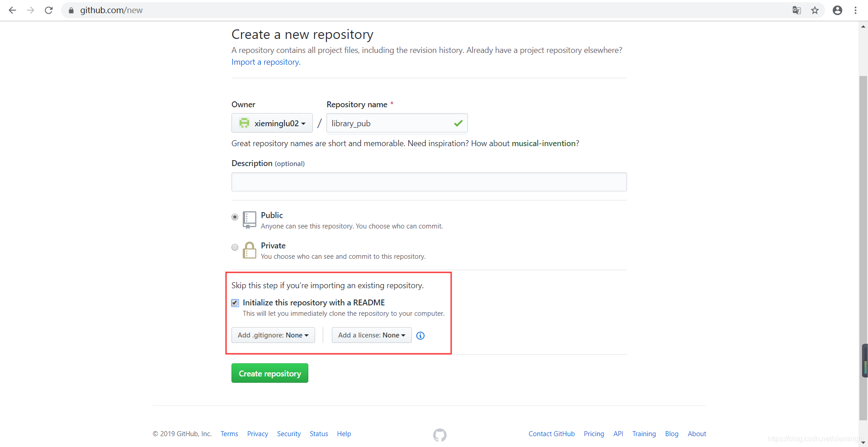This screenshot has width=868, height=447.
Task: Open the Security footer link
Action: (x=289, y=434)
